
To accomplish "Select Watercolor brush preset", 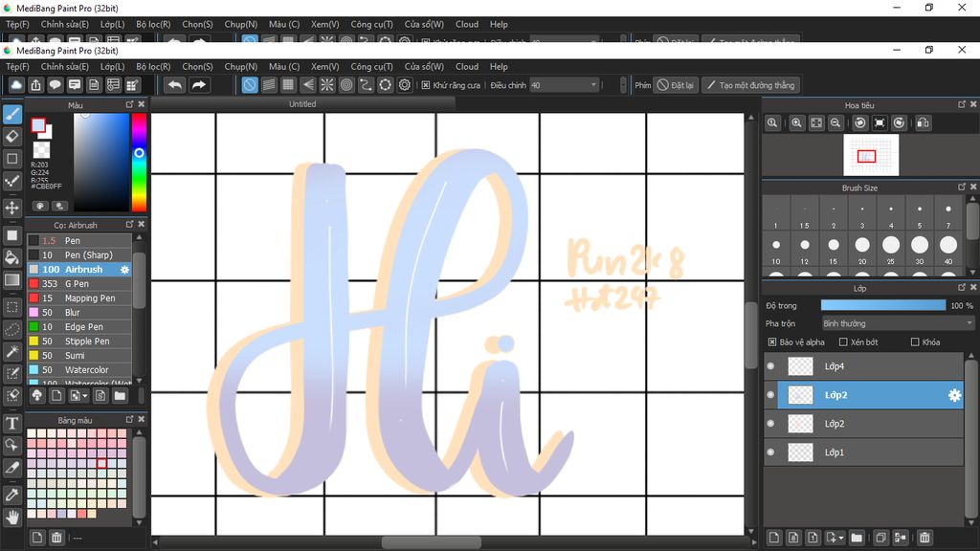I will (x=78, y=370).
